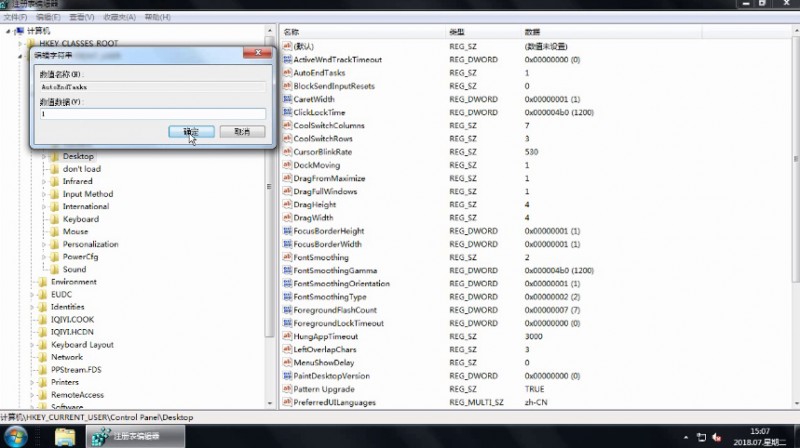
Task: Select the Desktop folder icon in tree
Action: point(54,156)
